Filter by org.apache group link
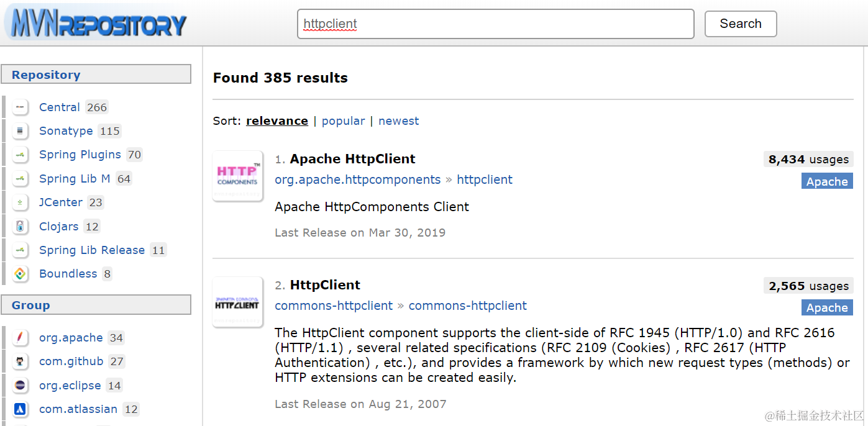Screen dimensions: 868x426 pyautogui.click(x=71, y=338)
